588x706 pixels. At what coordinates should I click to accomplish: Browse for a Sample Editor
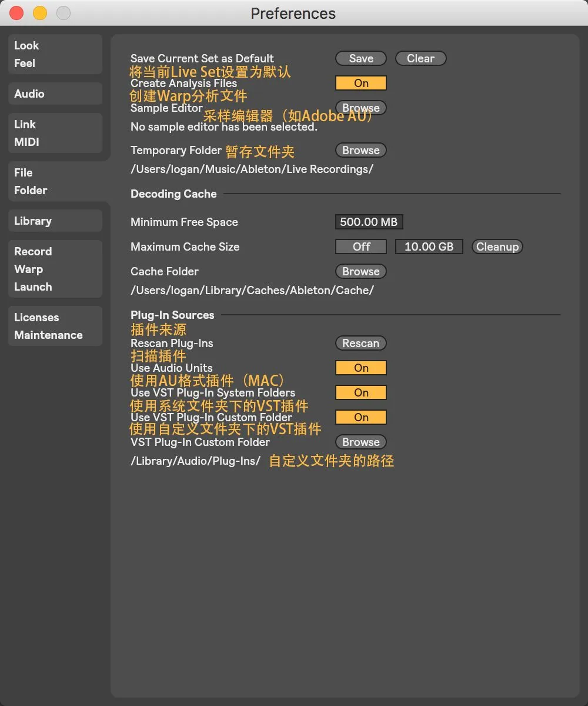click(x=360, y=108)
